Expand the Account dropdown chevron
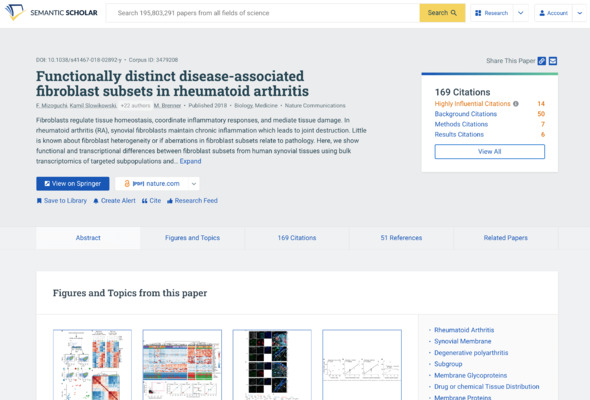The width and height of the screenshot is (590, 400). point(579,13)
